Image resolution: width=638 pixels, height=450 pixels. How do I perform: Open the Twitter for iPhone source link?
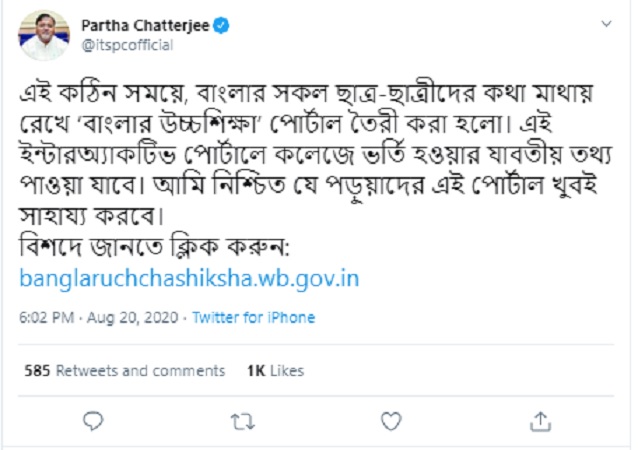(253, 318)
